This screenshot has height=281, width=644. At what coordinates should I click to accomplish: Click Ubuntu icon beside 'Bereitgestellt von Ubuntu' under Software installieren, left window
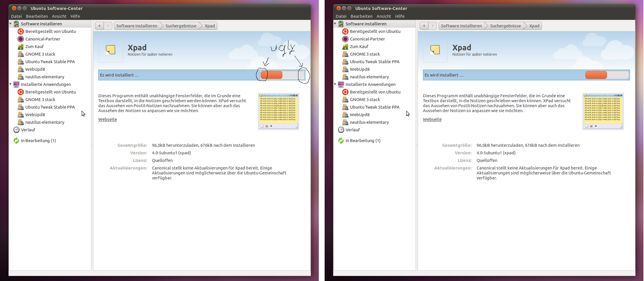coord(20,31)
